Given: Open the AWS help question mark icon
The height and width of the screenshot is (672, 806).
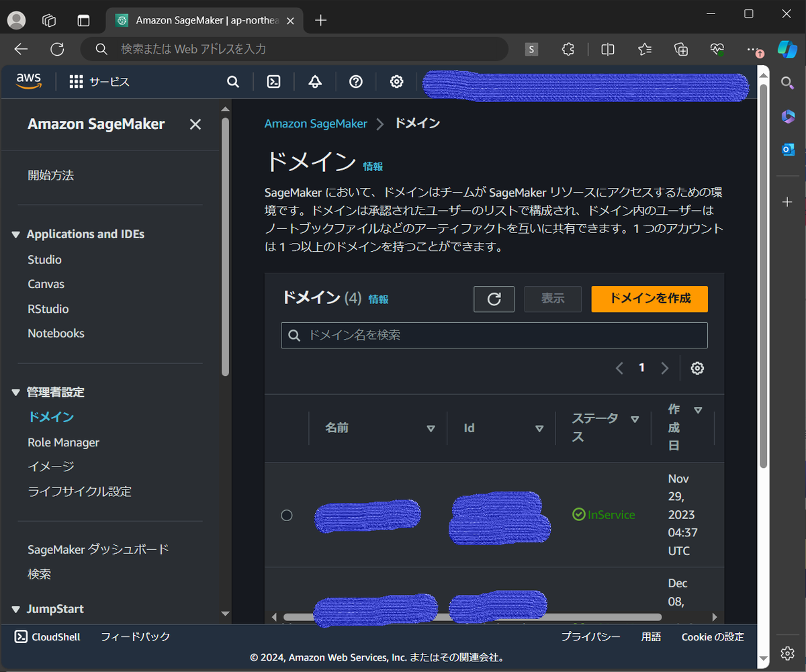Looking at the screenshot, I should pos(356,82).
